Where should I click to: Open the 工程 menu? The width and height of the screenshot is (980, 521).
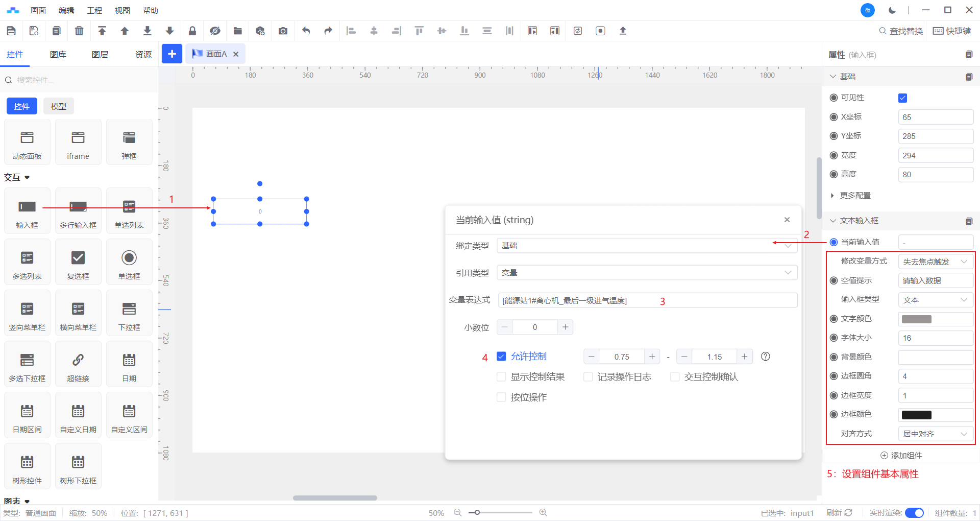click(94, 10)
